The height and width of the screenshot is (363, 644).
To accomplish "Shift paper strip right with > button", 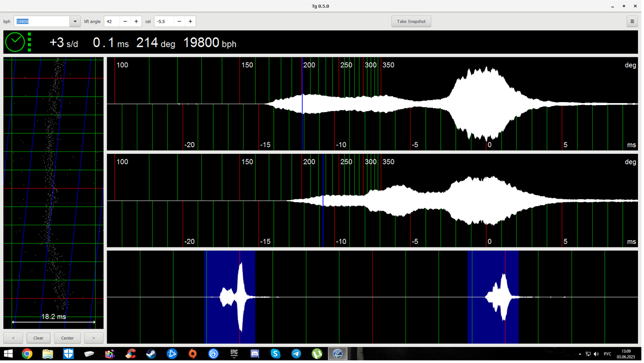I will point(94,338).
